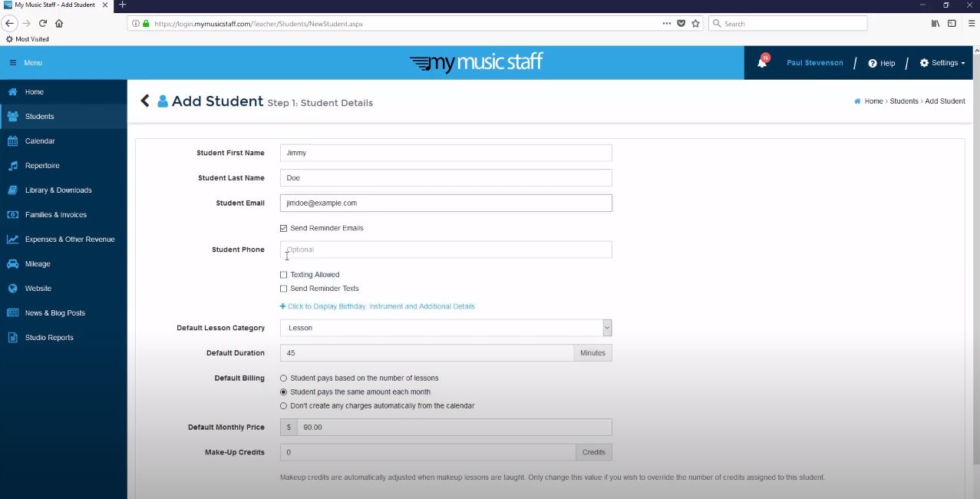Viewport: 980px width, 499px height.
Task: Bookmark page with the star icon
Action: pos(695,24)
